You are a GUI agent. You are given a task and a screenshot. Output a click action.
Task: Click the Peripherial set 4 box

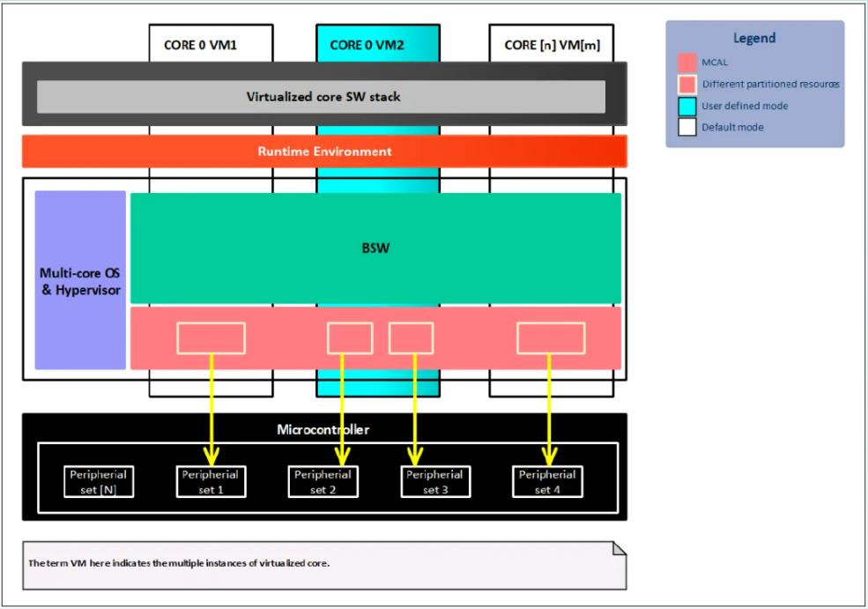(547, 482)
